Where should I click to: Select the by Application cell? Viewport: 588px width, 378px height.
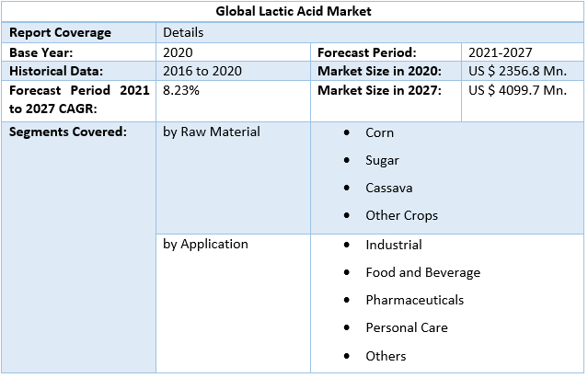pos(205,244)
